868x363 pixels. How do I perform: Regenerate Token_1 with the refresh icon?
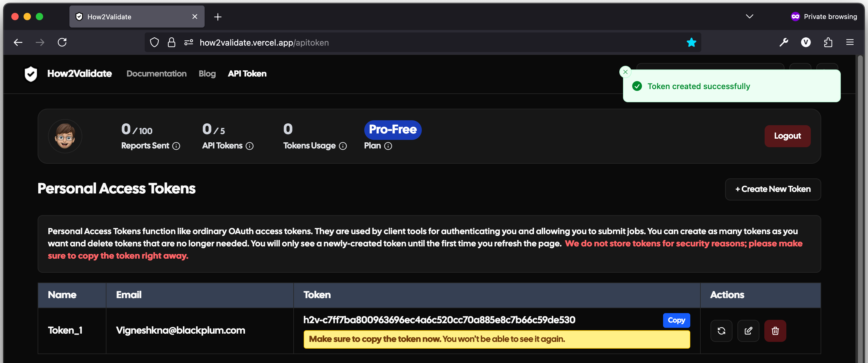[721, 331]
